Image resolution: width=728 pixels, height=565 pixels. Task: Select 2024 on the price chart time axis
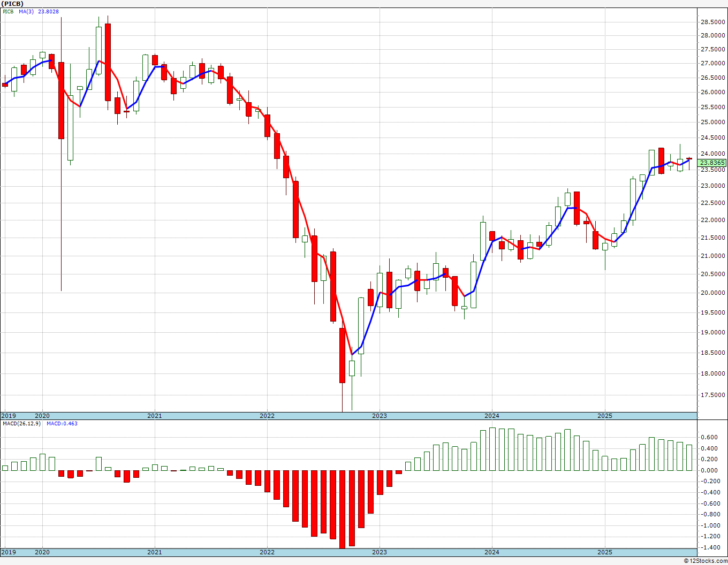pos(492,416)
